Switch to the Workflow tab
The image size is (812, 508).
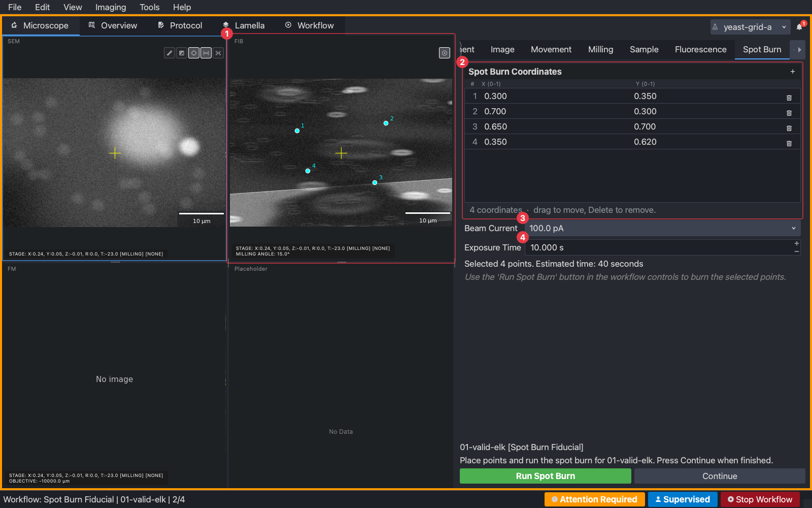310,25
